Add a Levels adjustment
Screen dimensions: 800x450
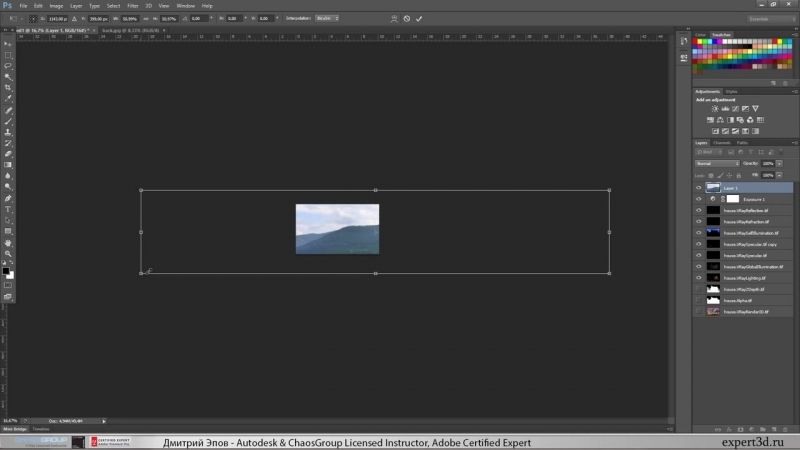(725, 109)
